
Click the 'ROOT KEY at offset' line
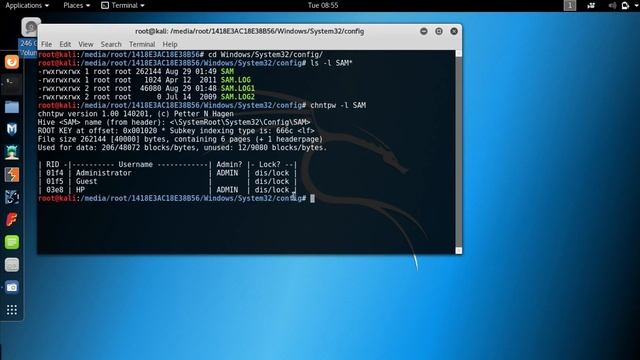click(176, 131)
